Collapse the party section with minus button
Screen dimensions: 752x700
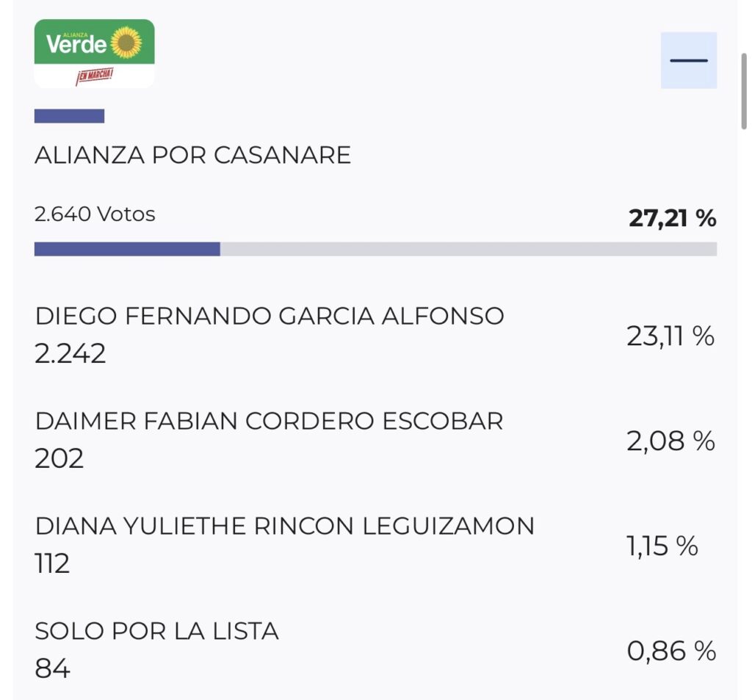(x=688, y=60)
